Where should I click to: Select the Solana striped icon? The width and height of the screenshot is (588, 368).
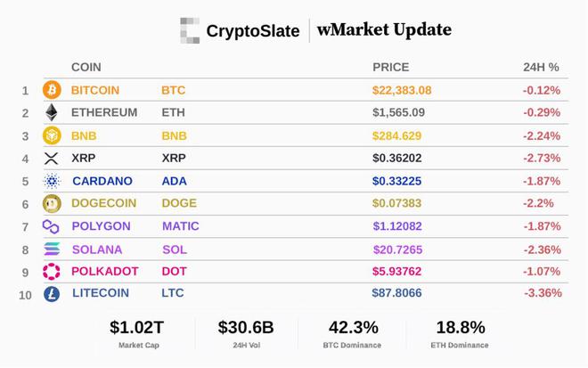tap(52, 249)
